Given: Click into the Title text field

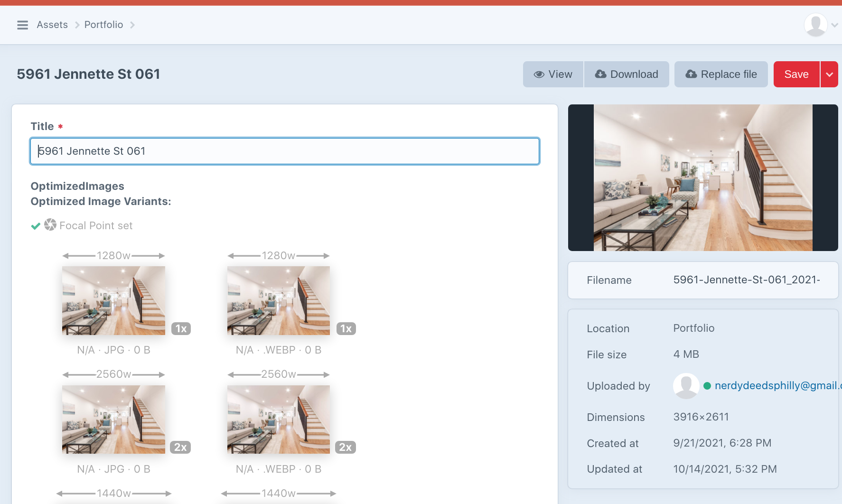Looking at the screenshot, I should [x=285, y=151].
